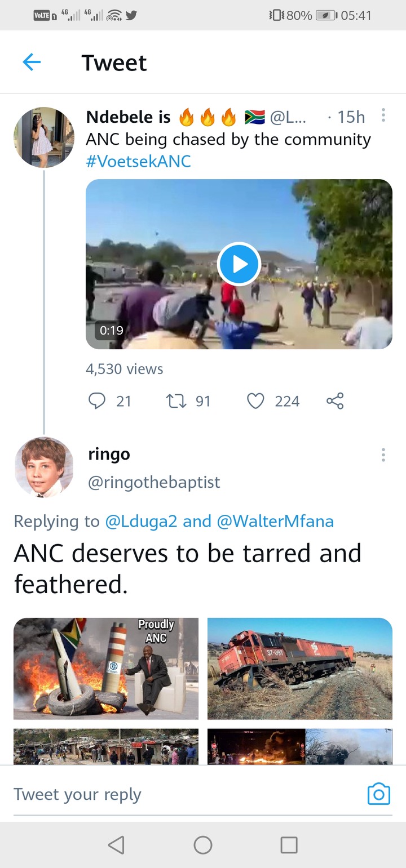Open more options for ringo's reply

pyautogui.click(x=383, y=455)
